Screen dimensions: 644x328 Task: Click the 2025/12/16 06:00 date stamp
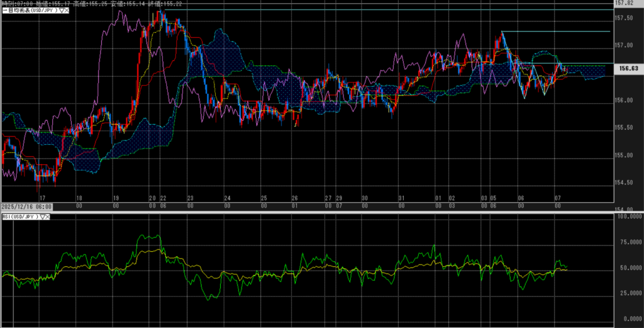tap(25, 206)
